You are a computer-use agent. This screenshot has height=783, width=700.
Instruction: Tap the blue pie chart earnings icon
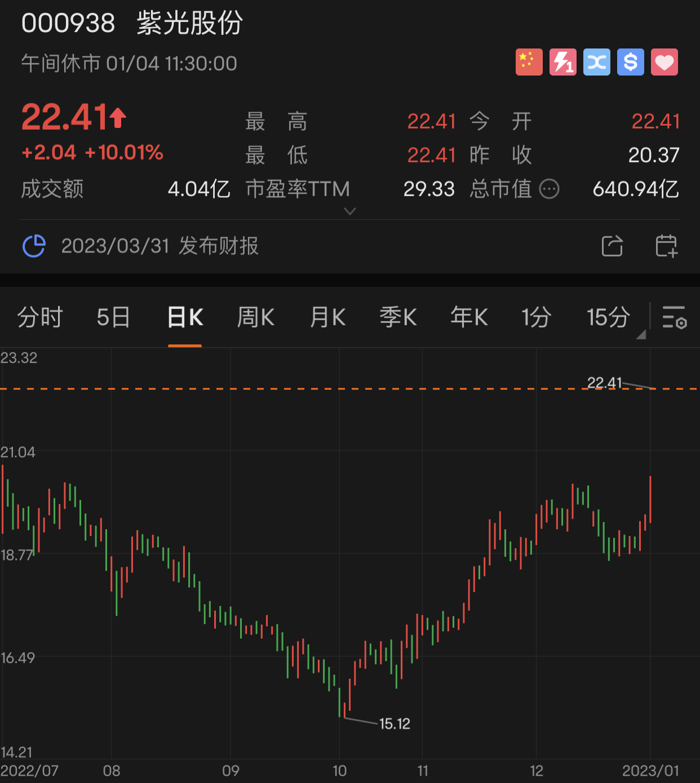[34, 246]
